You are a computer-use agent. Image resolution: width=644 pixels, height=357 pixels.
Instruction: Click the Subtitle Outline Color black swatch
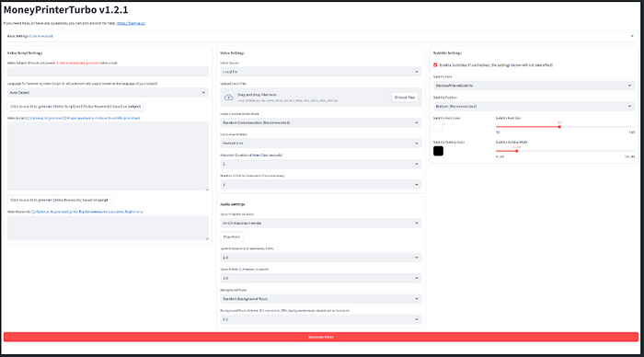point(438,151)
